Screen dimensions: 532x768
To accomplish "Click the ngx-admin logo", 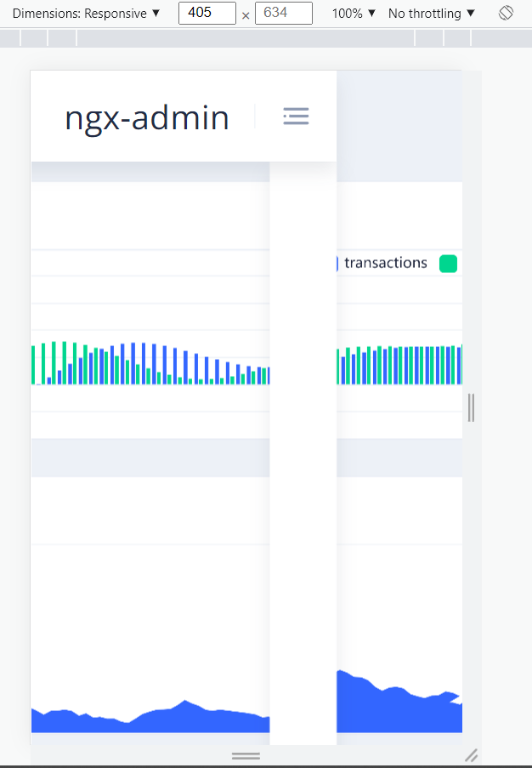I will 147,118.
